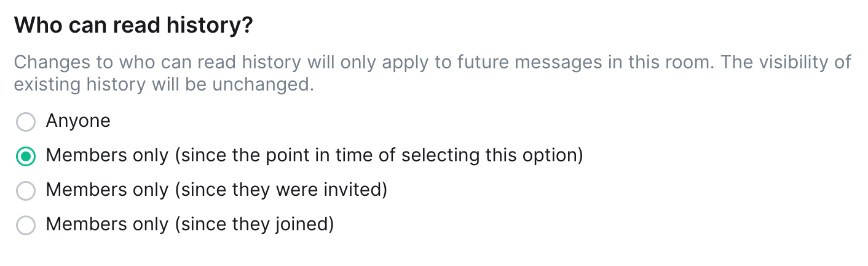Click "Members only" text of the selected option
This screenshot has width=868, height=266.
pyautogui.click(x=107, y=156)
